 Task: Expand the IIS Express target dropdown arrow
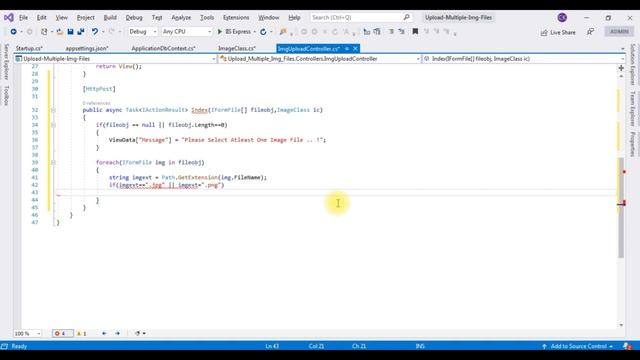click(x=255, y=32)
